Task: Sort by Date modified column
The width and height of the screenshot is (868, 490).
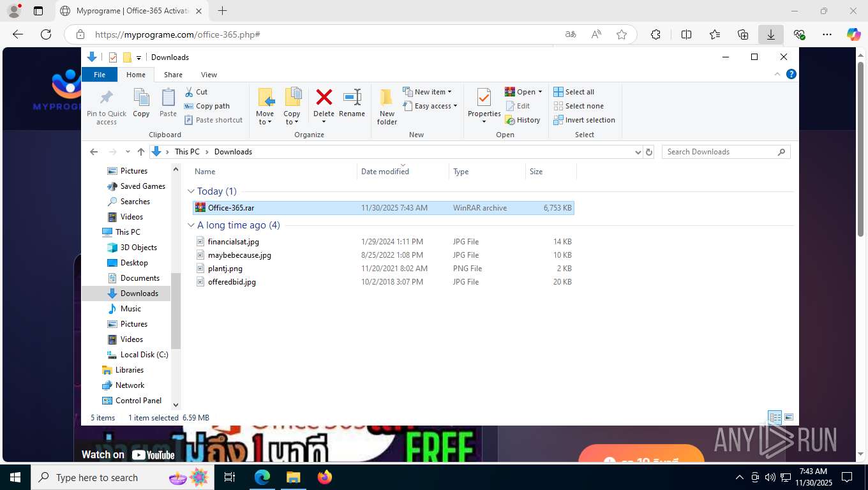Action: [x=403, y=172]
